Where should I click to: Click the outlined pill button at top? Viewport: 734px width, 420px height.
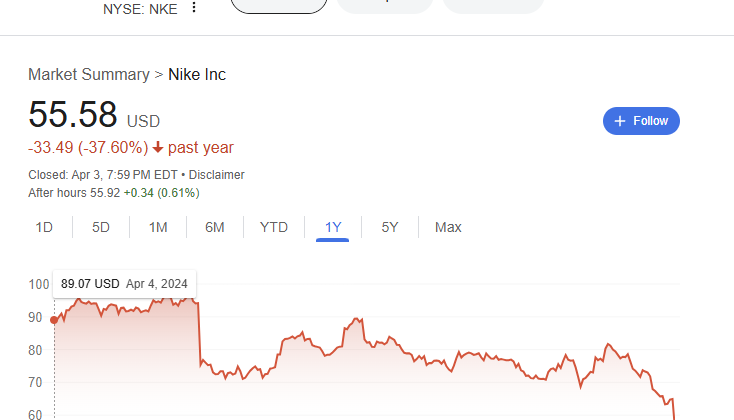[279, 6]
